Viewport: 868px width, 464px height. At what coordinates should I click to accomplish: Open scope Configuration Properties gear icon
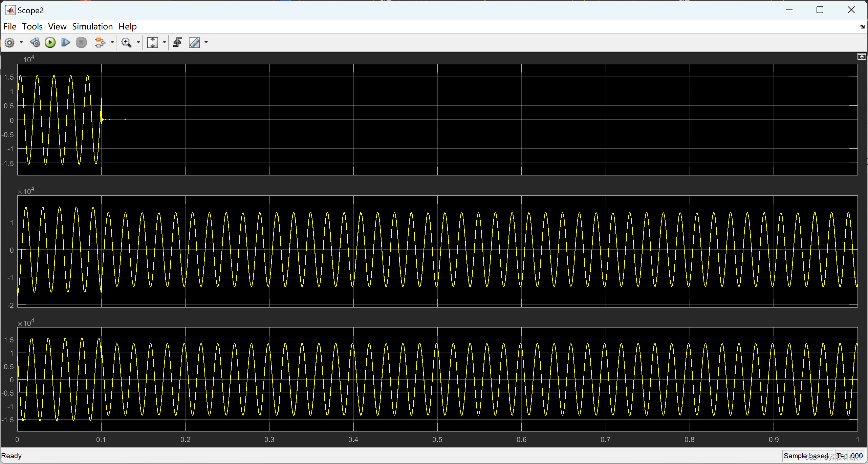[x=9, y=43]
